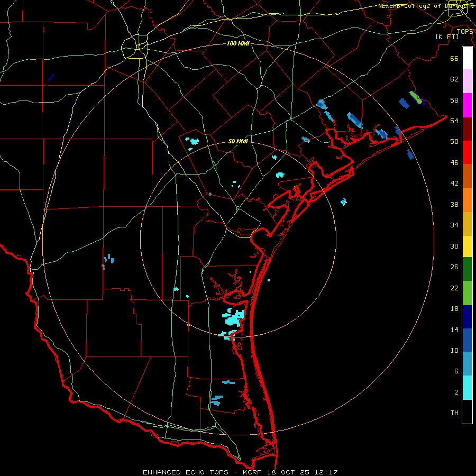
Task: Click the "ENHANCED ECHO TOPS" title text
Action: tap(186, 472)
